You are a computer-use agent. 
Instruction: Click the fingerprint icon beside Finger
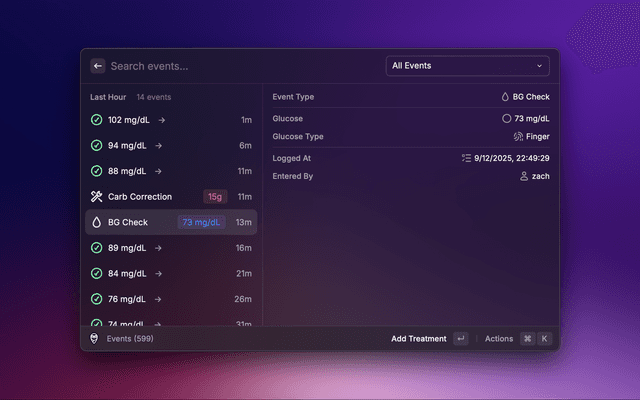click(x=518, y=136)
